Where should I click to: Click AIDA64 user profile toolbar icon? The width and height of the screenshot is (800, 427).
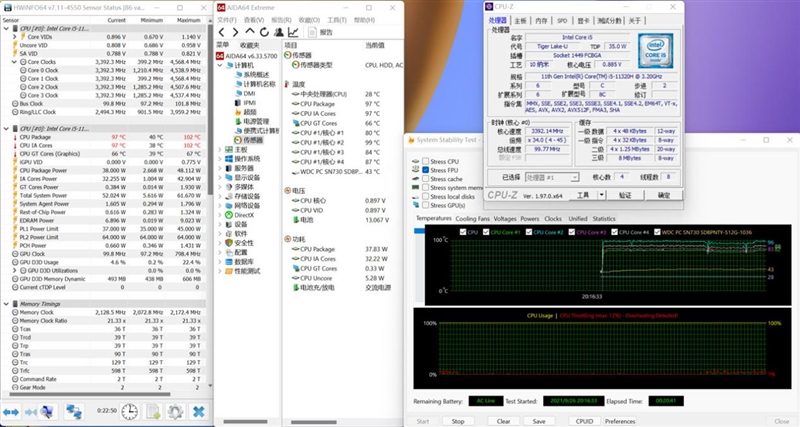[x=279, y=32]
